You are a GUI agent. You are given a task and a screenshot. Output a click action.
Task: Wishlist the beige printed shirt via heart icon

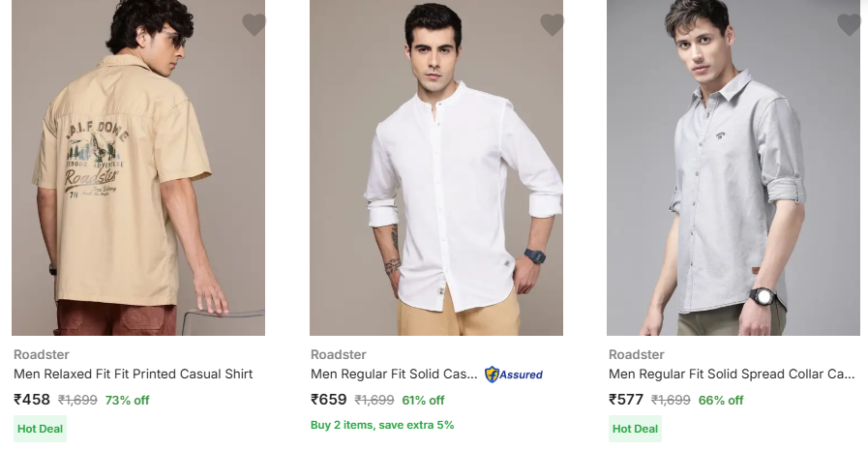click(x=254, y=25)
